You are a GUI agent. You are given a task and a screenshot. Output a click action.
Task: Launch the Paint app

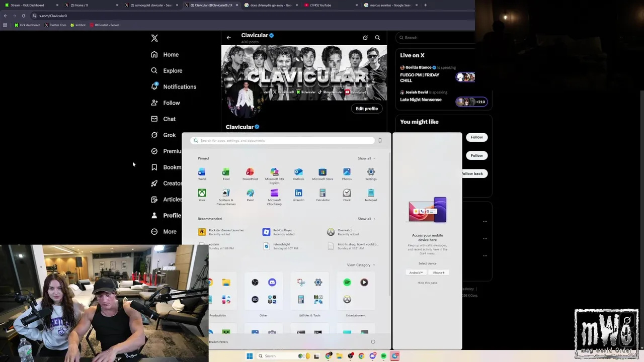click(250, 195)
